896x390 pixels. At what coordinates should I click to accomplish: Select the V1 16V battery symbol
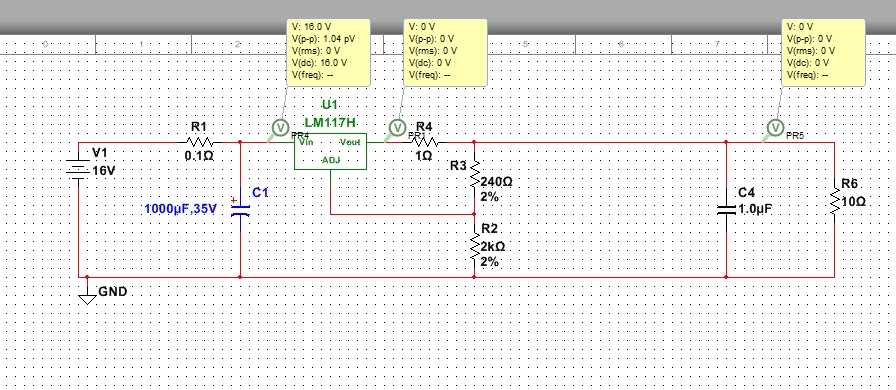(78, 170)
